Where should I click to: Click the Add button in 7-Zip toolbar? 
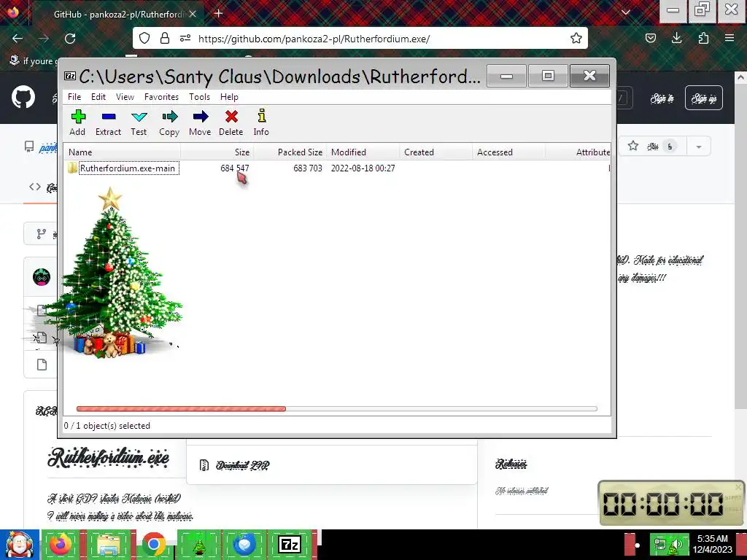77,122
